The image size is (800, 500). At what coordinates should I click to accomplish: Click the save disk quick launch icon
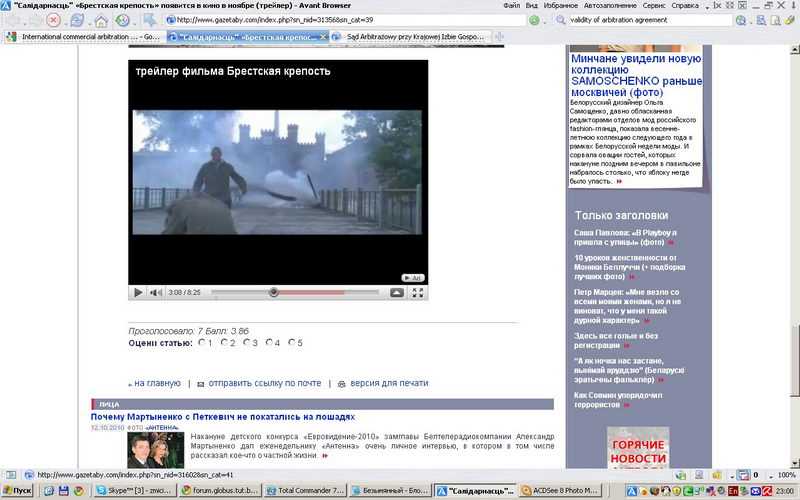pyautogui.click(x=63, y=491)
